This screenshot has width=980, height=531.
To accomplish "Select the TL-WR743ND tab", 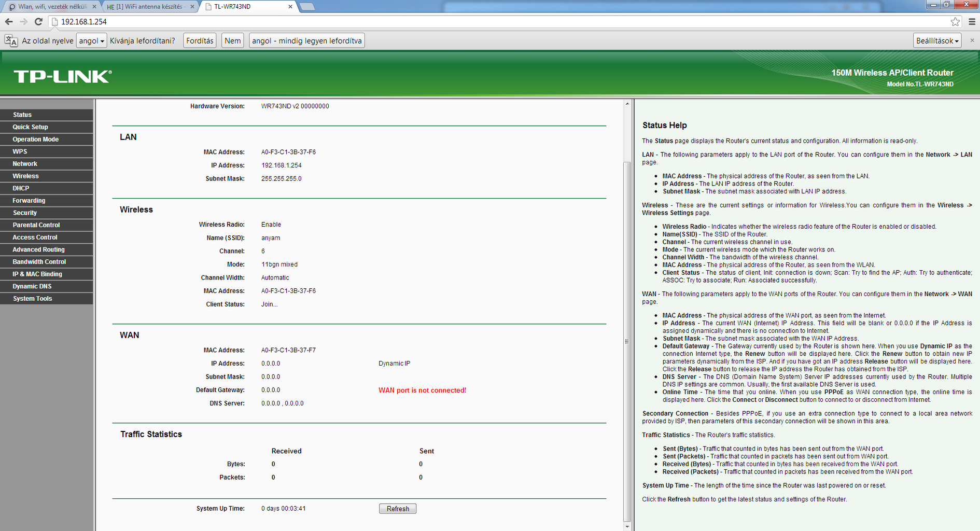I will [248, 7].
